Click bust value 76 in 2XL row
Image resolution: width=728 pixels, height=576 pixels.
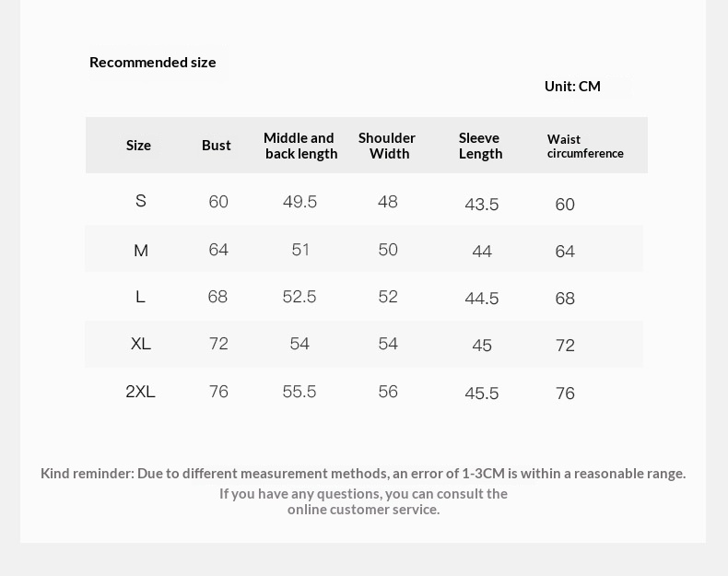(x=218, y=392)
